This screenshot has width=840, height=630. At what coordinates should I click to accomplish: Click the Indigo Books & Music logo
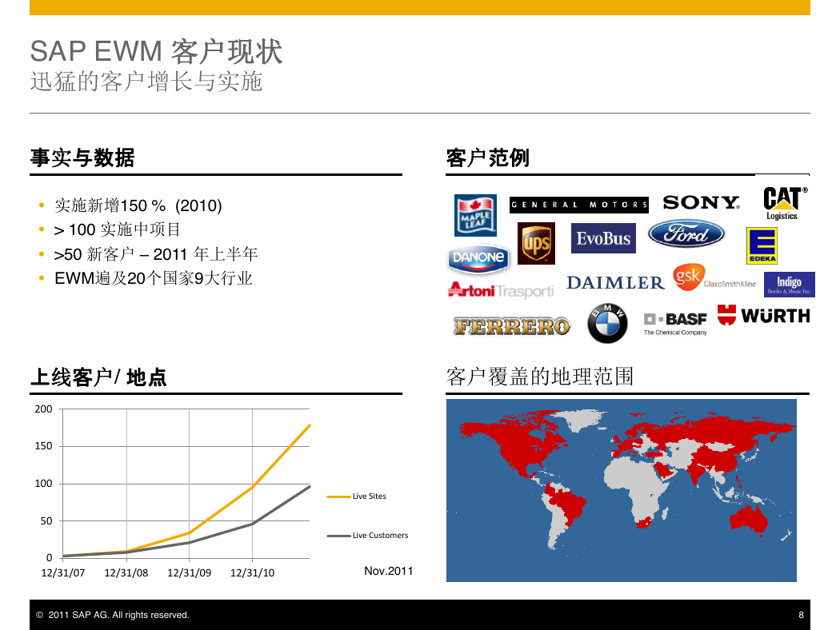pyautogui.click(x=789, y=285)
